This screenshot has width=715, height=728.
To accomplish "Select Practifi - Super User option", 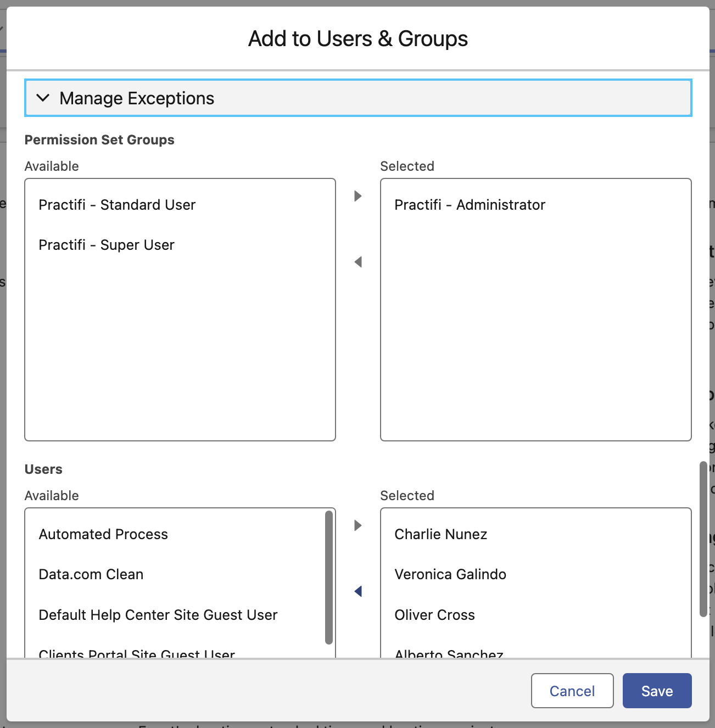I will click(x=180, y=245).
